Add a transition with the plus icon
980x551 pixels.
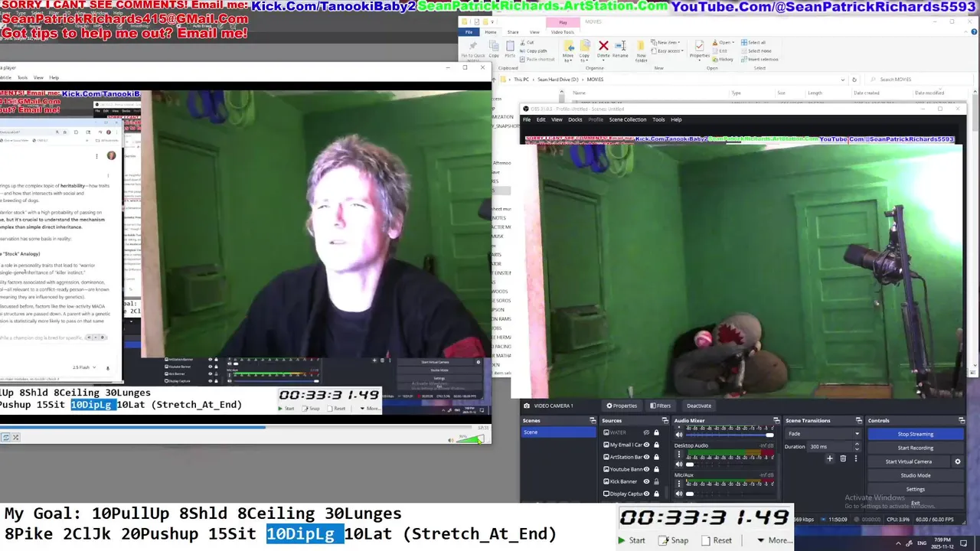830,458
